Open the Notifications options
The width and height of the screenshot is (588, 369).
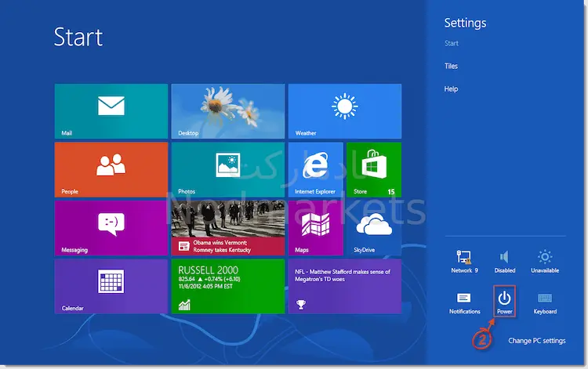[464, 302]
